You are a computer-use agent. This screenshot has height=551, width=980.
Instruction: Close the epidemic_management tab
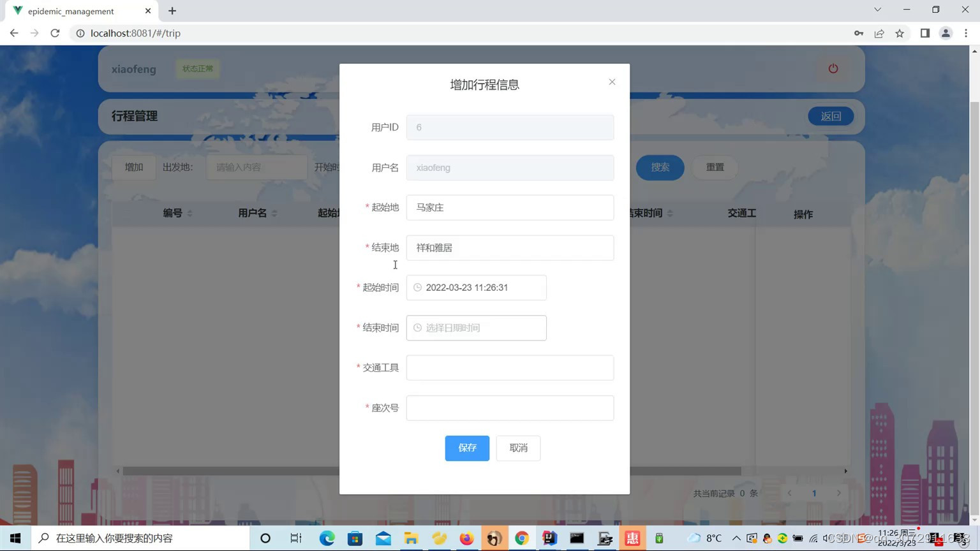[148, 11]
